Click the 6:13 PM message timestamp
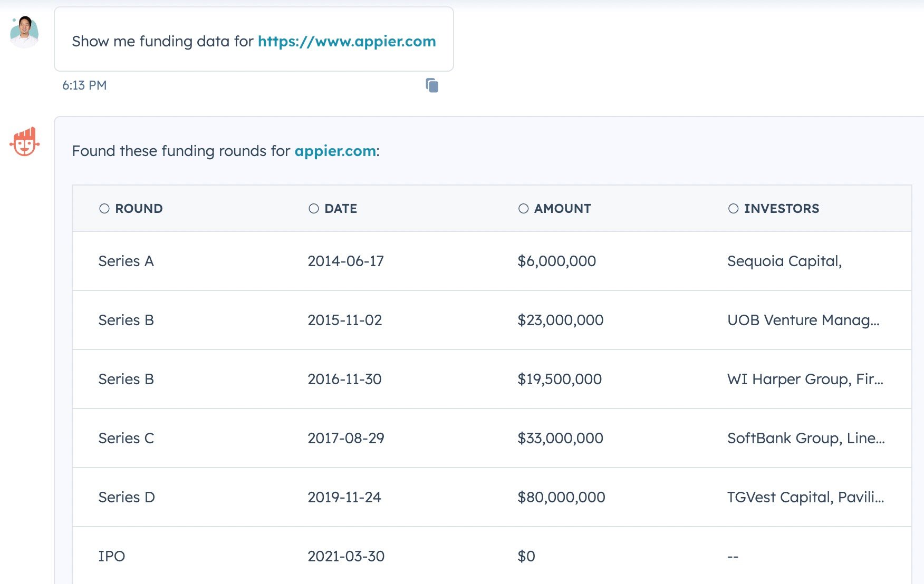Screen dimensions: 924x584 (x=85, y=85)
